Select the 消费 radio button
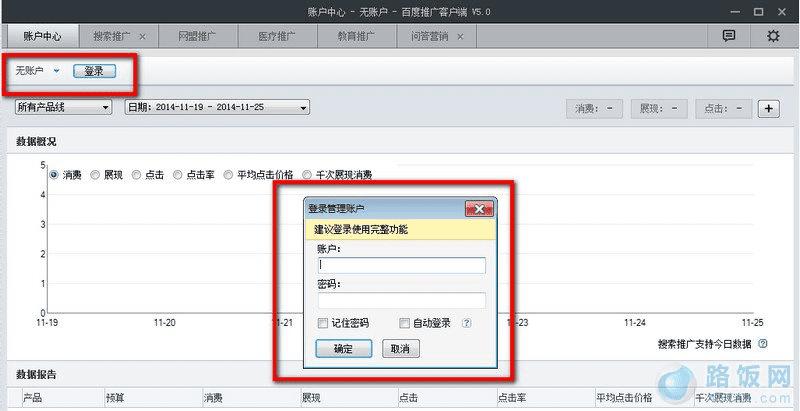Viewport: 800px width, 411px height. pyautogui.click(x=53, y=175)
